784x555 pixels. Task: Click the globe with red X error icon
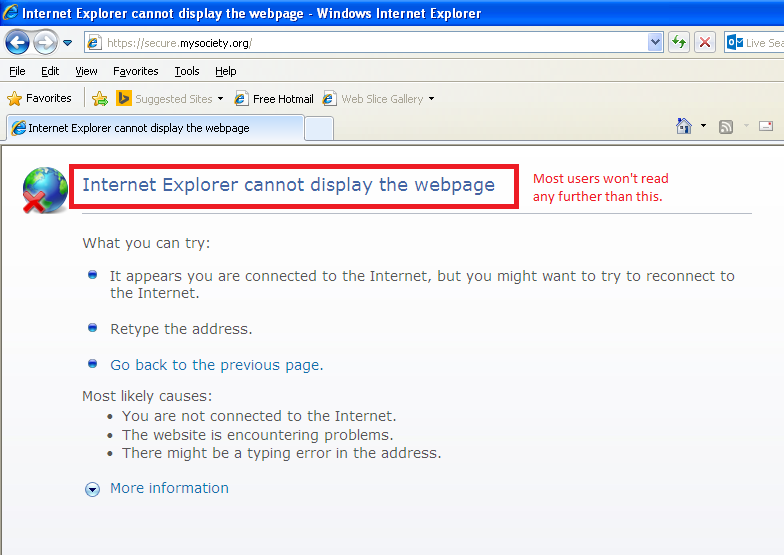click(x=44, y=190)
